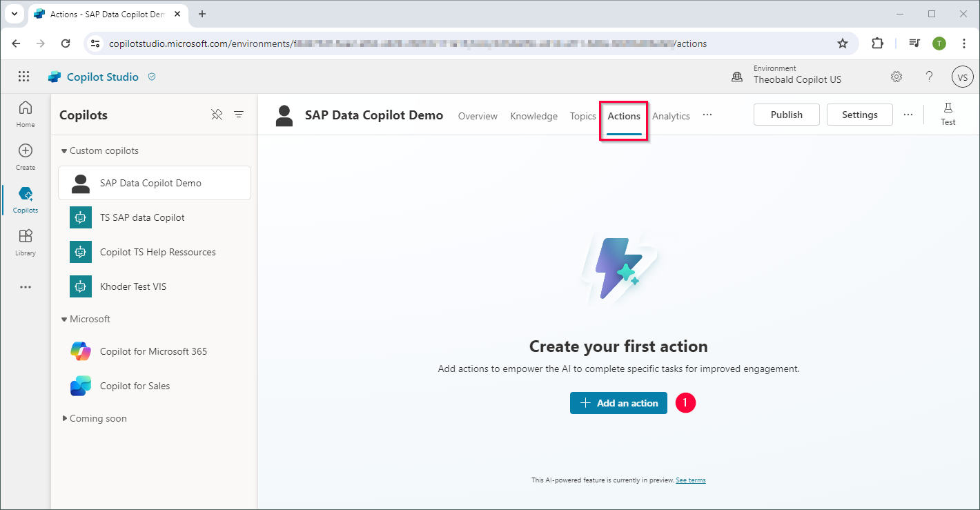Click the Publish button
Screen dimensions: 980x510
coord(787,115)
